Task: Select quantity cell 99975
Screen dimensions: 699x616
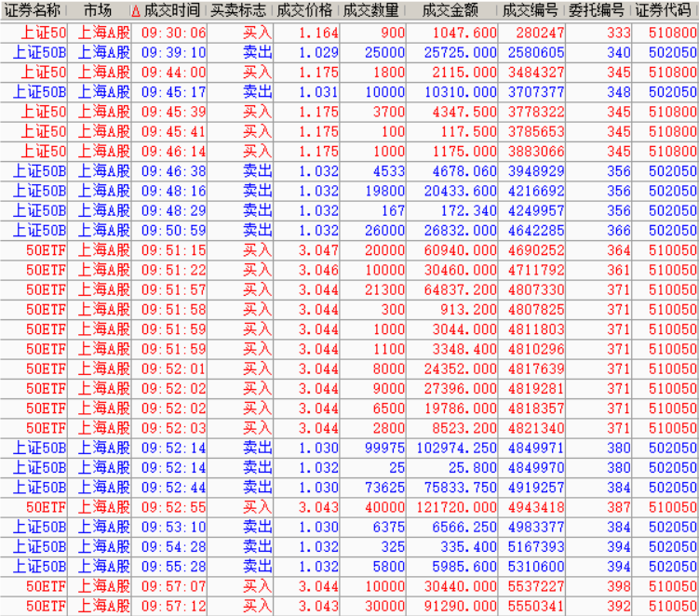Action: [384, 448]
